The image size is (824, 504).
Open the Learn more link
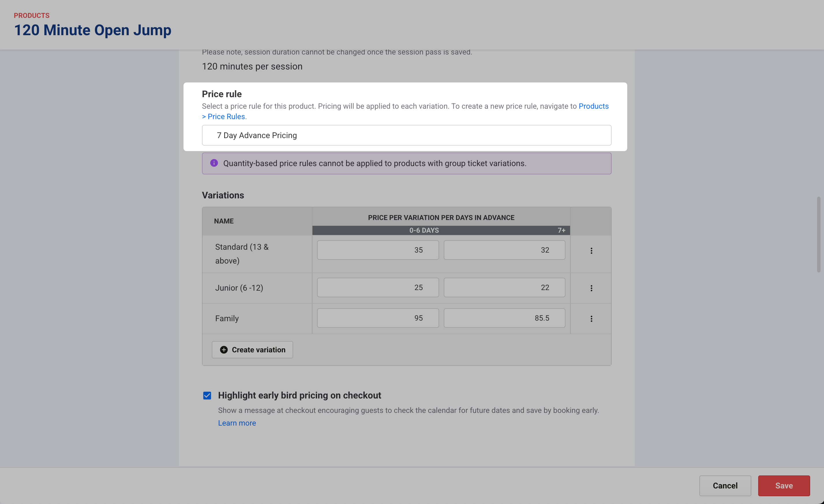coord(237,423)
